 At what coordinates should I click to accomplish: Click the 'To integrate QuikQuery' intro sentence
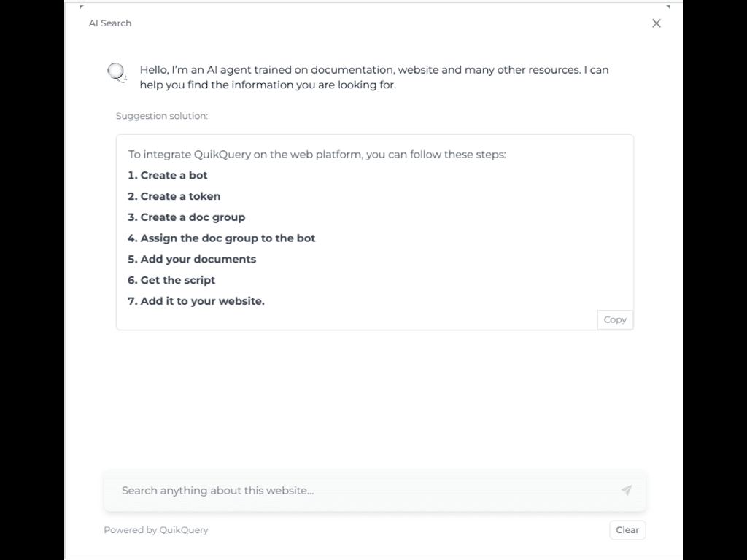[x=317, y=155]
